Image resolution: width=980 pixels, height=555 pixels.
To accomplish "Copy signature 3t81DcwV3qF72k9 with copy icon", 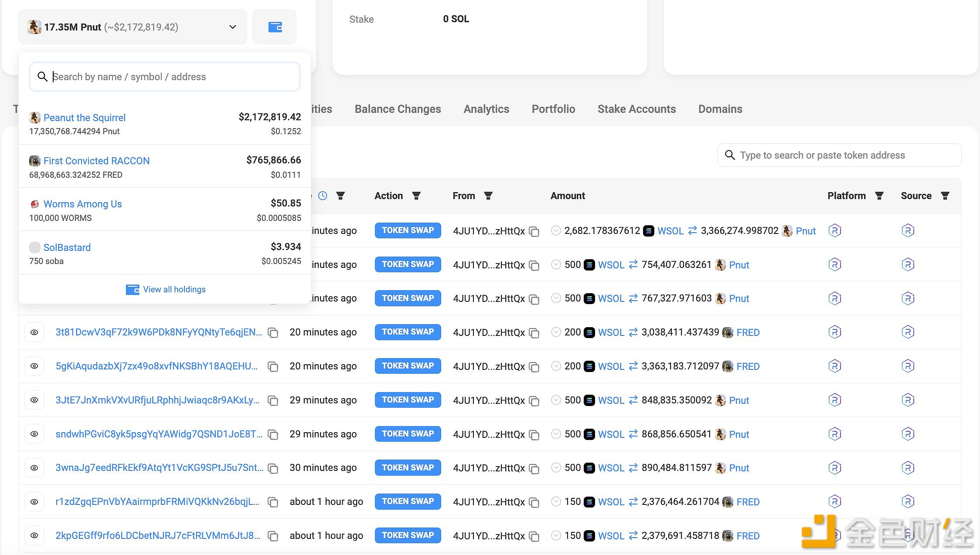I will coord(273,333).
